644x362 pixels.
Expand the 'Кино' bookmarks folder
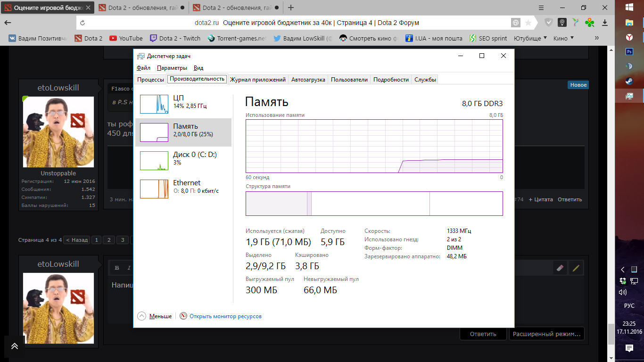[x=564, y=38]
